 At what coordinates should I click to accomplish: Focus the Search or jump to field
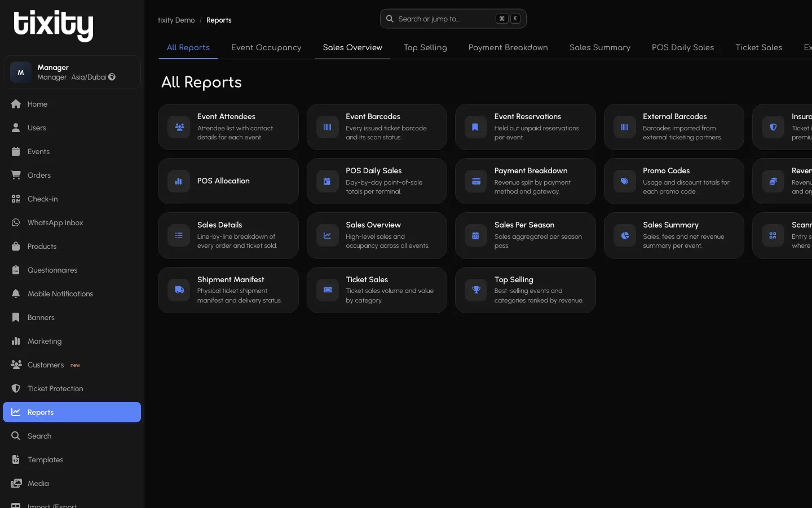point(453,19)
